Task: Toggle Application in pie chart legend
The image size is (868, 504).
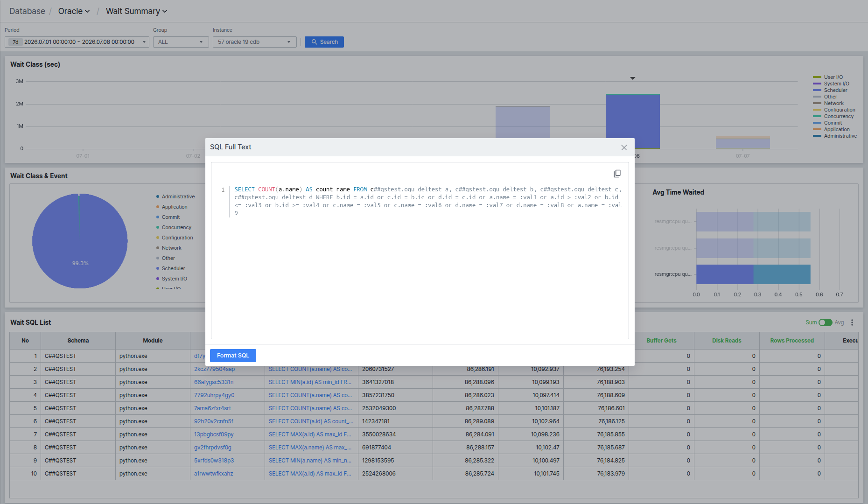Action: coord(172,207)
